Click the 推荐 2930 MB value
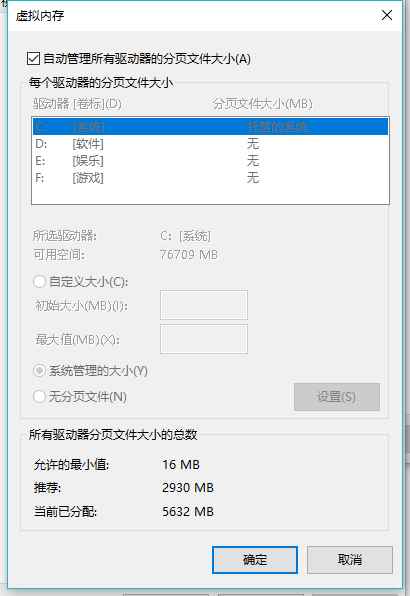410x596 pixels. click(188, 488)
